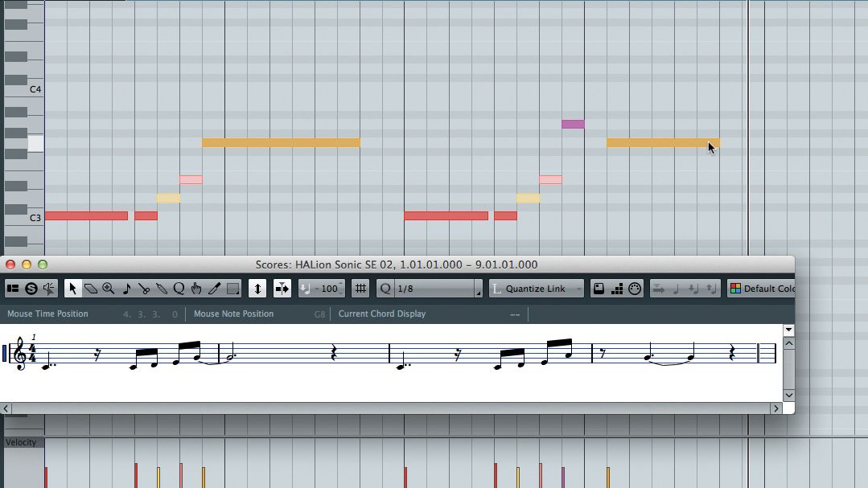Select the Split scissors tool
The width and height of the screenshot is (868, 488).
click(x=144, y=287)
